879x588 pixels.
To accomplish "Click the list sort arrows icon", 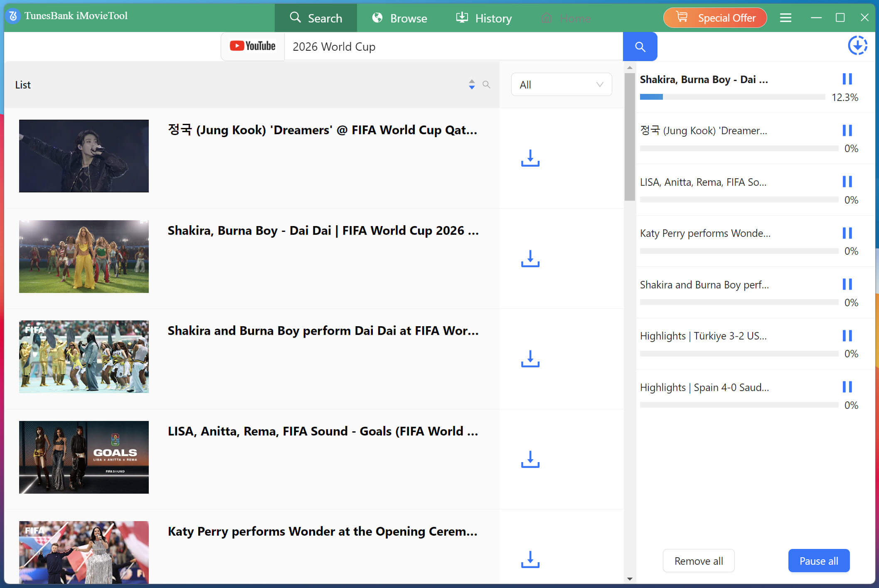I will point(472,84).
